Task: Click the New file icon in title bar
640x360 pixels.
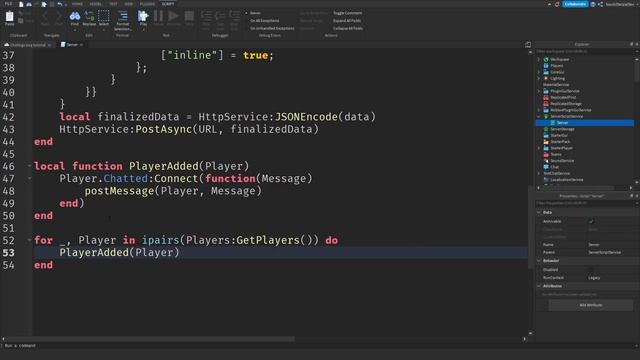Action: (21, 4)
